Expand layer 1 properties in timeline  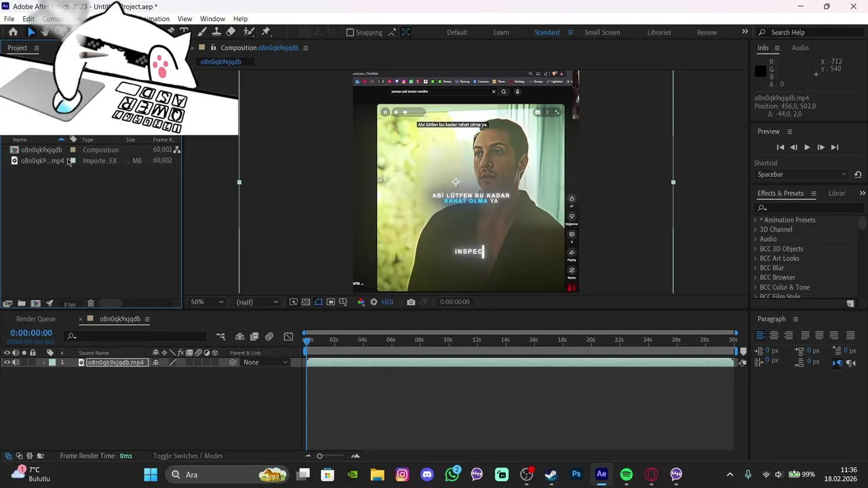click(44, 363)
